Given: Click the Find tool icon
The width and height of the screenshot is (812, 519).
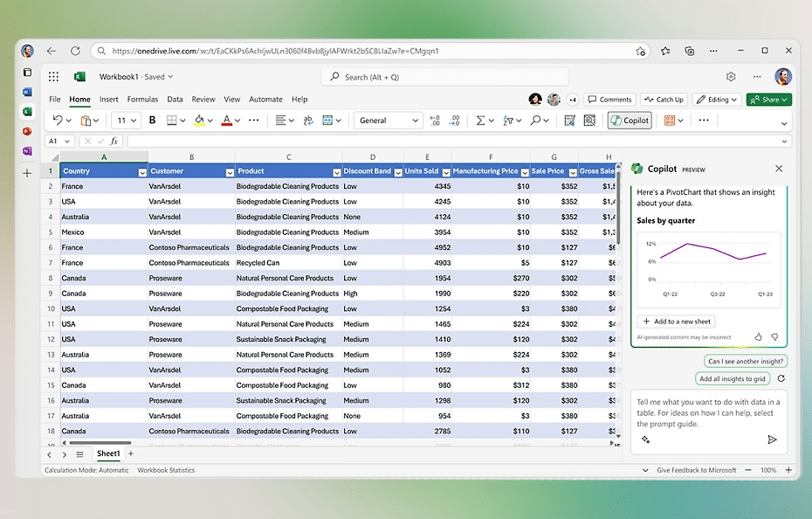Looking at the screenshot, I should pyautogui.click(x=537, y=121).
